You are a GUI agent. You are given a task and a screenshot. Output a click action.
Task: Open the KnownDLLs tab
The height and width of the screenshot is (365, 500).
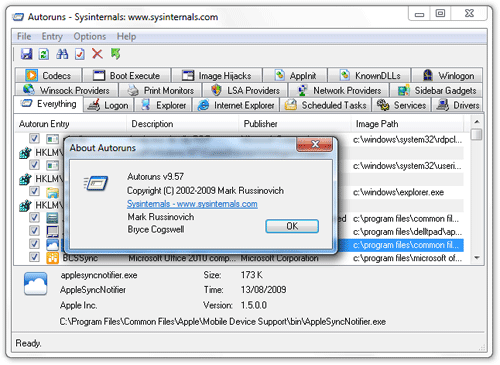(x=370, y=75)
